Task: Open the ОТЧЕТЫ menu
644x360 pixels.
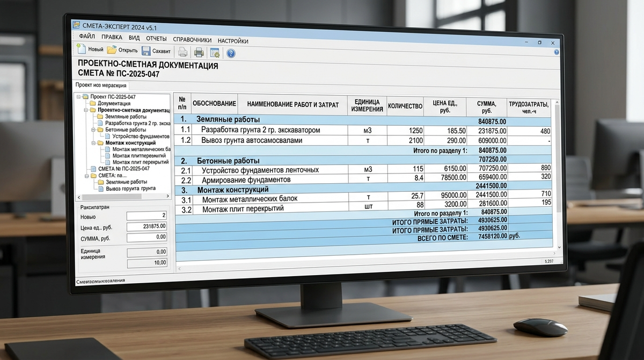Action: click(156, 39)
